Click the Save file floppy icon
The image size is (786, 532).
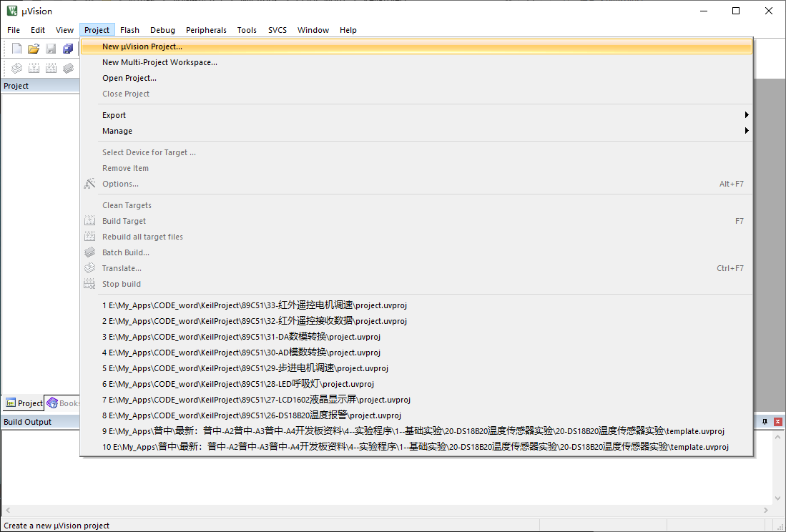tap(51, 49)
